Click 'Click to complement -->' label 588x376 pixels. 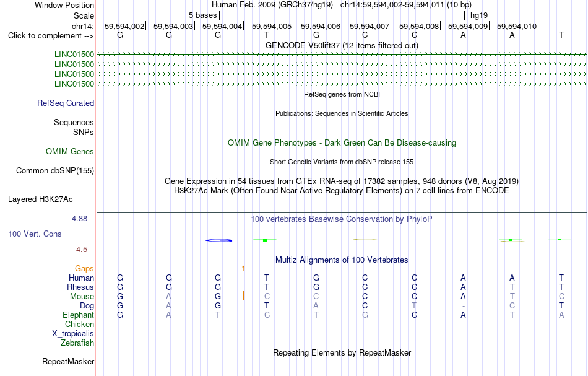click(x=51, y=36)
